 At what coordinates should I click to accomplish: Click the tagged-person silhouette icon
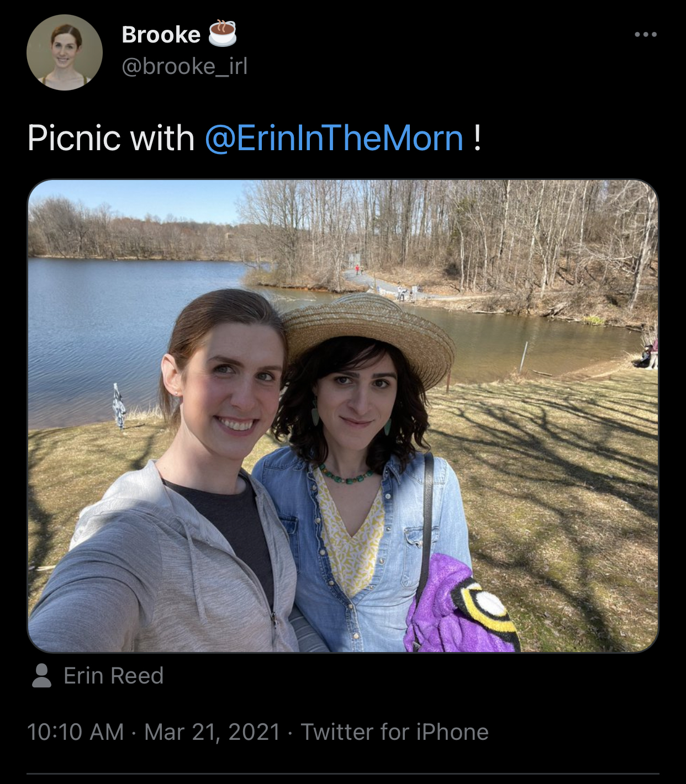[41, 676]
